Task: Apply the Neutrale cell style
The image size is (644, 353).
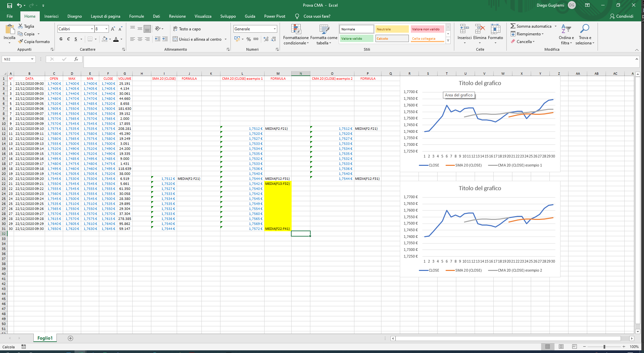Action: (392, 29)
